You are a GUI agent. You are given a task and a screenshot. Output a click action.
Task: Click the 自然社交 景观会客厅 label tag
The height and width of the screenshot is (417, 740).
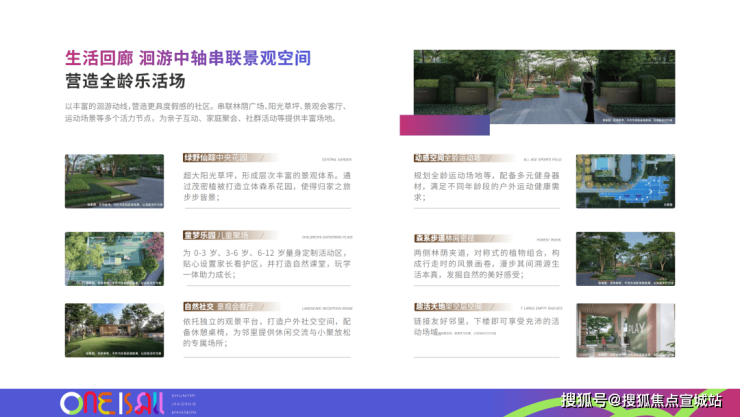pos(214,306)
